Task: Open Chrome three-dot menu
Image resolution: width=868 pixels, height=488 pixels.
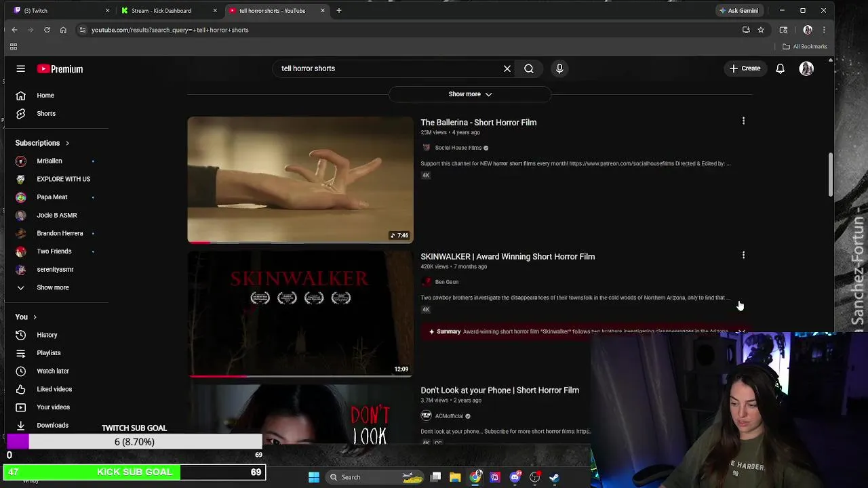Action: [x=824, y=30]
